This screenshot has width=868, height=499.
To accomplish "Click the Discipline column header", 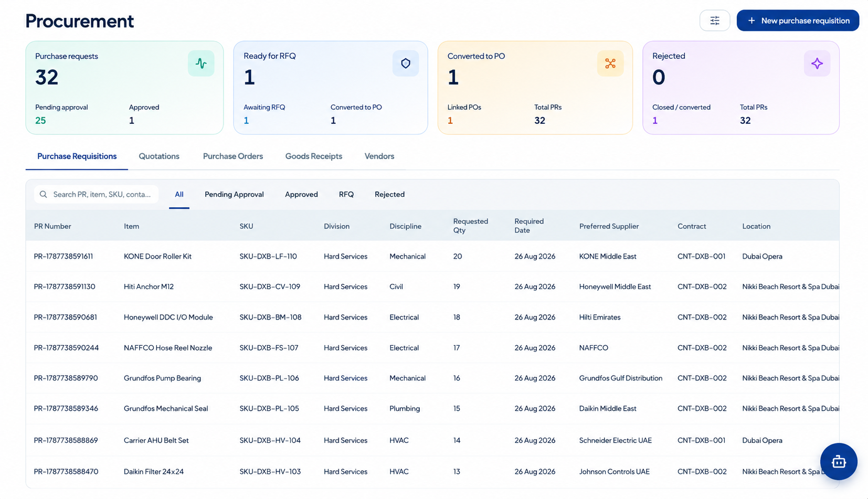I will (405, 226).
